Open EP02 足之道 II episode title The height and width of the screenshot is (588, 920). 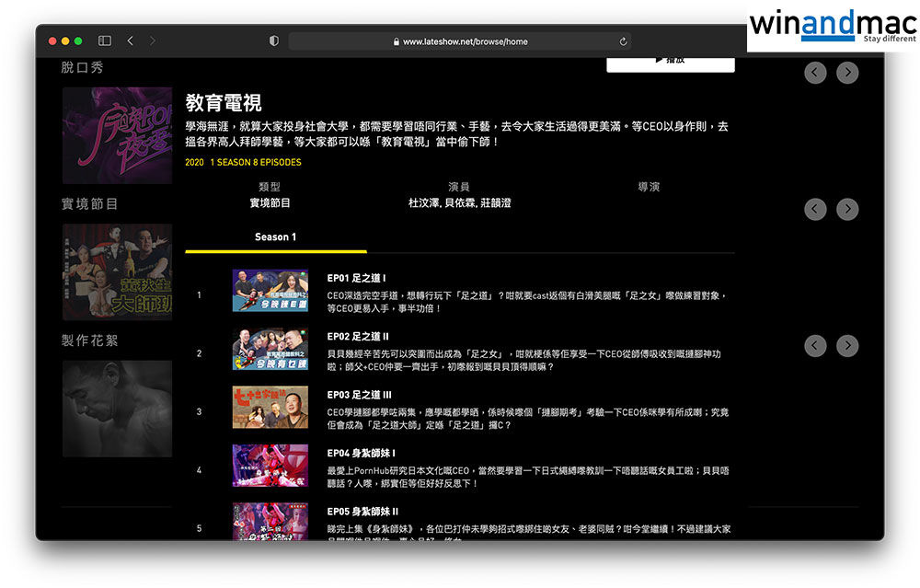358,336
